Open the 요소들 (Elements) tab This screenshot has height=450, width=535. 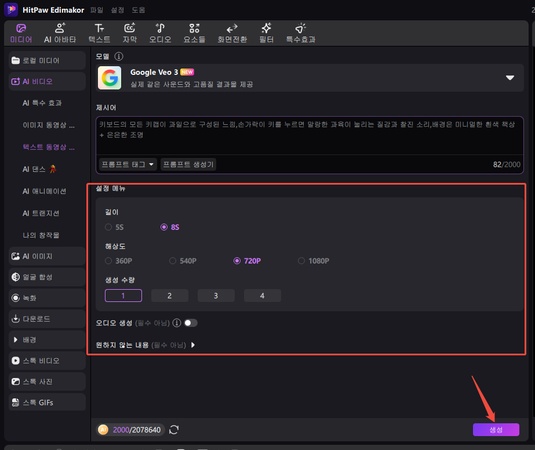194,33
